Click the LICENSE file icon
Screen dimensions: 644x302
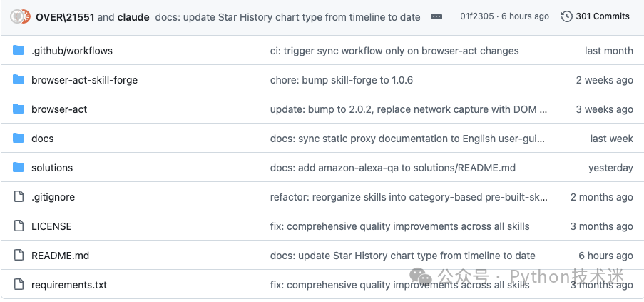click(19, 226)
